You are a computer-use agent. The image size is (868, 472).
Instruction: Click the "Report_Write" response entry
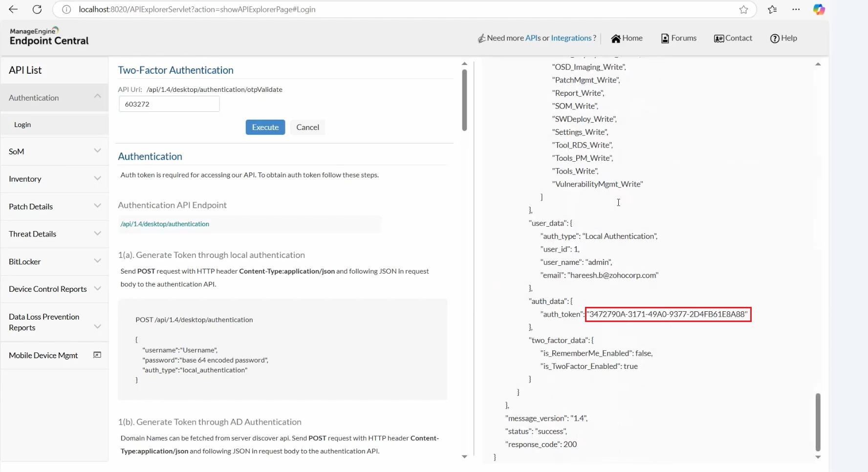(578, 93)
